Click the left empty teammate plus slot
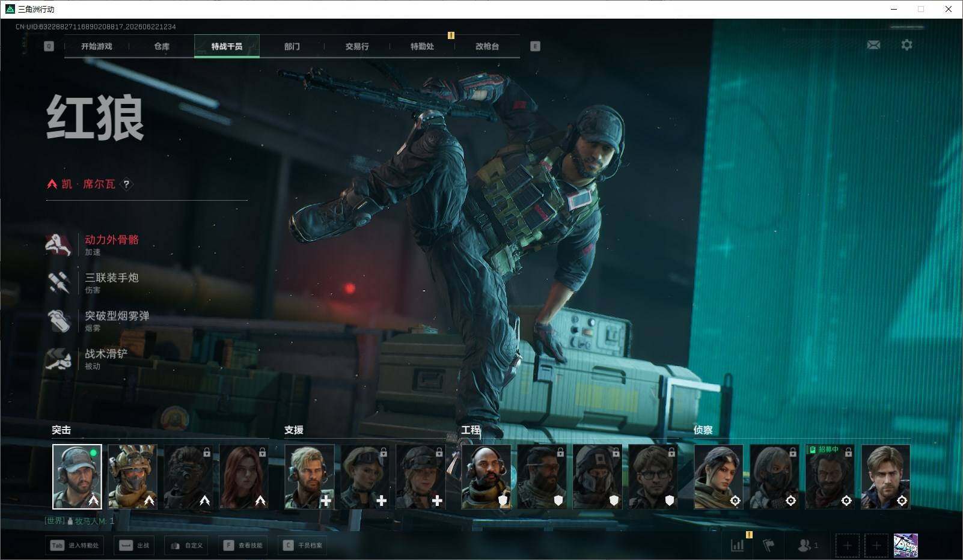This screenshot has width=963, height=560. click(847, 546)
